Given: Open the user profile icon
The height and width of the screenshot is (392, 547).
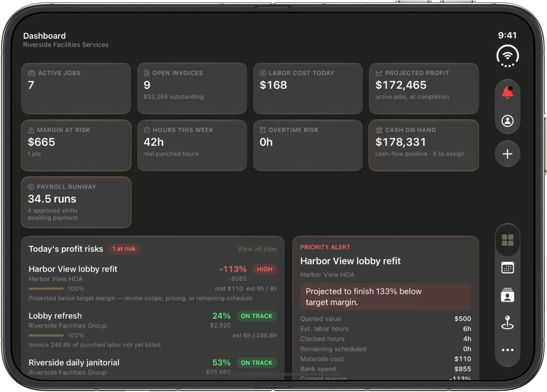Looking at the screenshot, I should coord(507,121).
